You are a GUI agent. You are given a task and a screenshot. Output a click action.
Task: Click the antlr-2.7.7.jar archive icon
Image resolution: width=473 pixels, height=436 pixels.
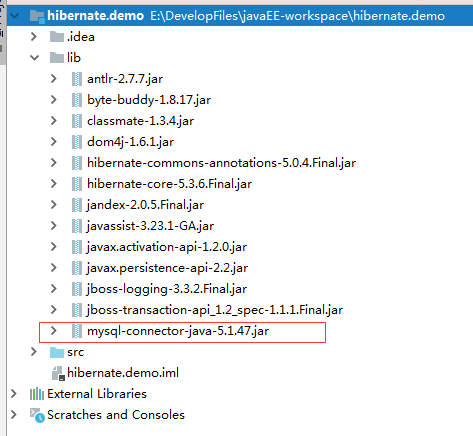tap(77, 79)
